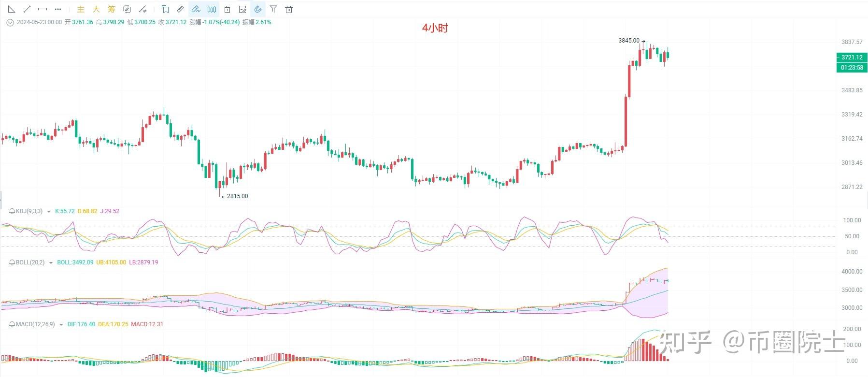Click the 3162.74 price axis label

(x=852, y=139)
